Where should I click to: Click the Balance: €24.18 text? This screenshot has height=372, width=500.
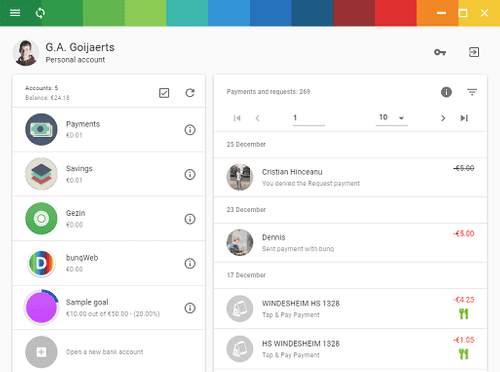click(x=47, y=98)
